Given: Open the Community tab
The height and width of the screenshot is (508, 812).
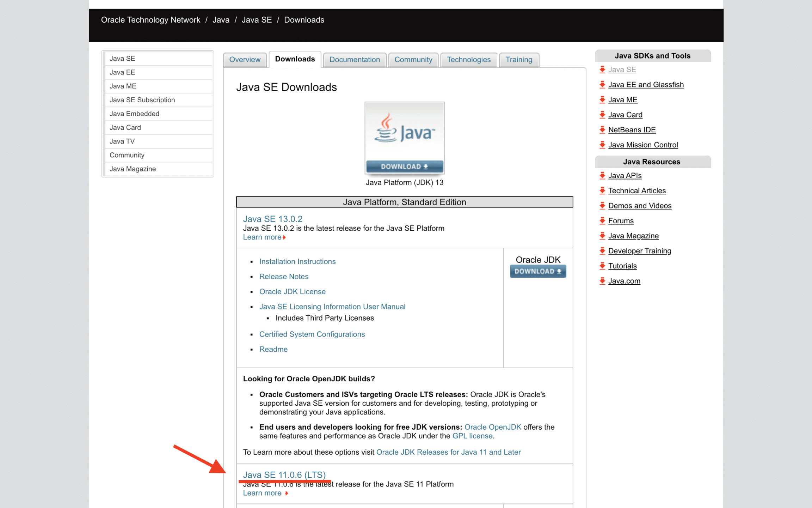Looking at the screenshot, I should pyautogui.click(x=413, y=60).
